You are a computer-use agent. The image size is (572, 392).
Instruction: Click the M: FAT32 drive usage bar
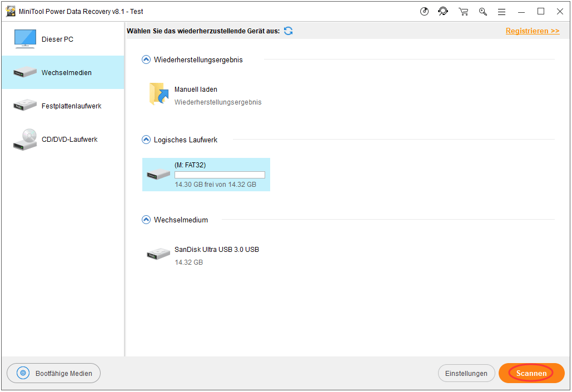coord(220,175)
